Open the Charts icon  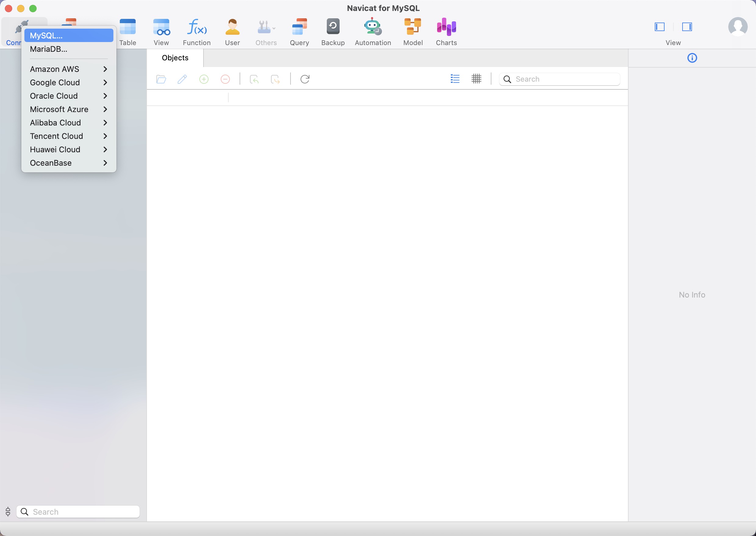pos(446,32)
